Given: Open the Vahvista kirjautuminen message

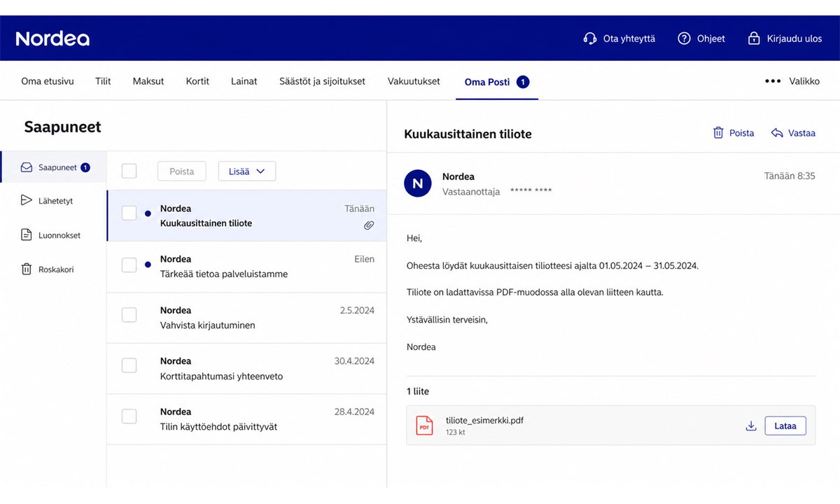Looking at the screenshot, I should pos(246,318).
